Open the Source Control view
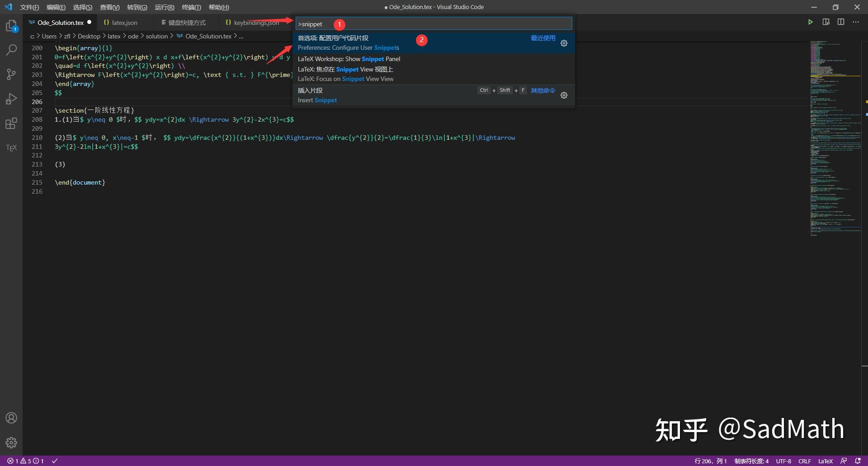 11,74
